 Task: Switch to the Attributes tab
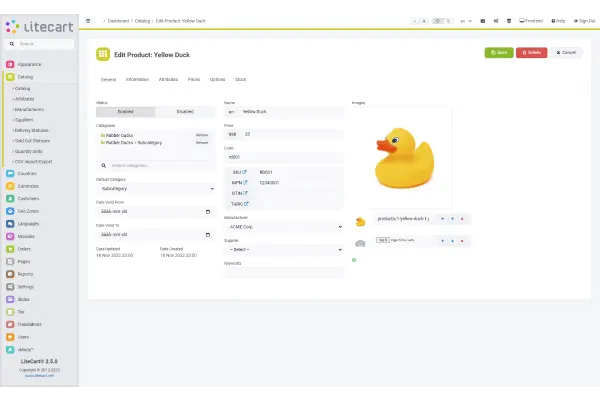[x=168, y=78]
